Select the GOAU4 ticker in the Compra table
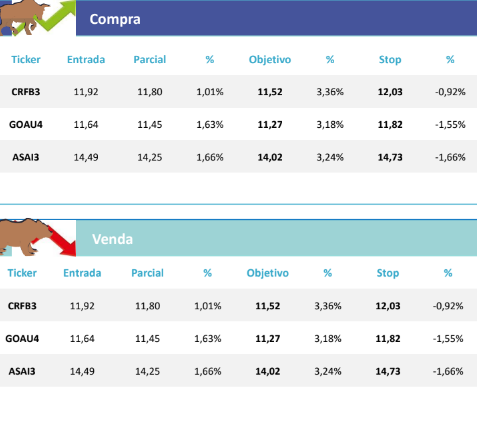 pos(26,124)
